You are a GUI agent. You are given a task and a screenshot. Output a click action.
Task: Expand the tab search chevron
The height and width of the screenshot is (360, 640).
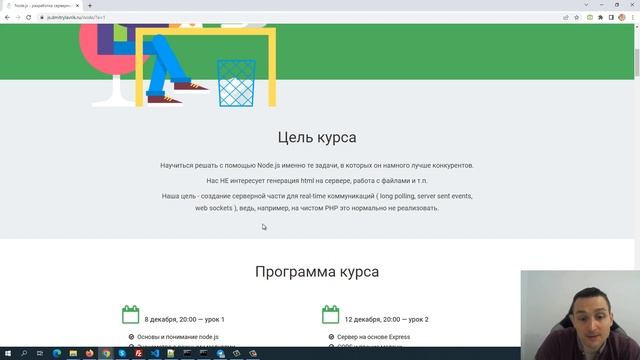coord(586,5)
